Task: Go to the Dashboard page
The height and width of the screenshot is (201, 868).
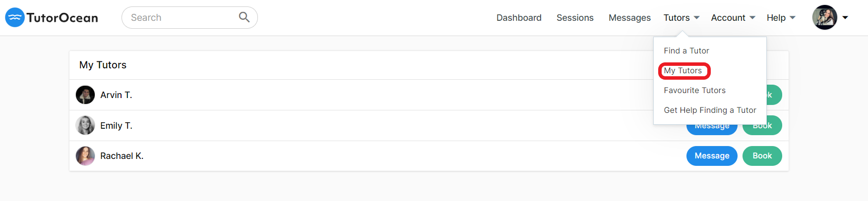Action: (519, 18)
